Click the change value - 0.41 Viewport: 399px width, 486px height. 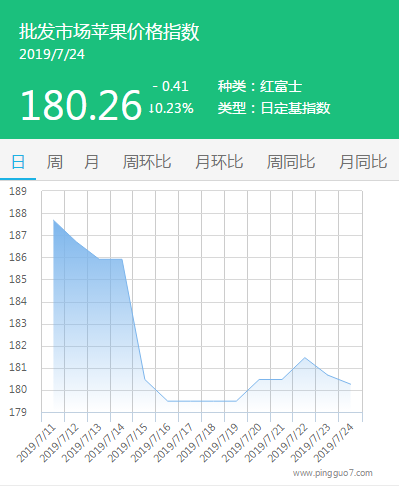click(170, 87)
